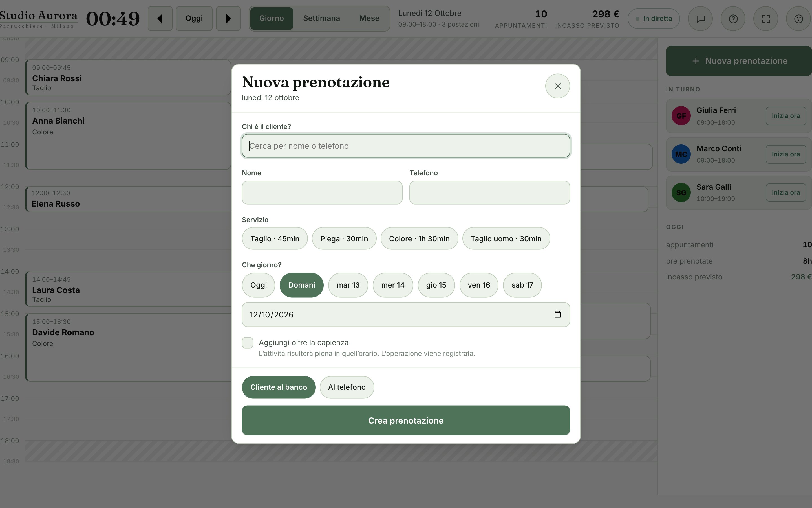Click the 10 Appuntamenti header stat

click(x=521, y=19)
